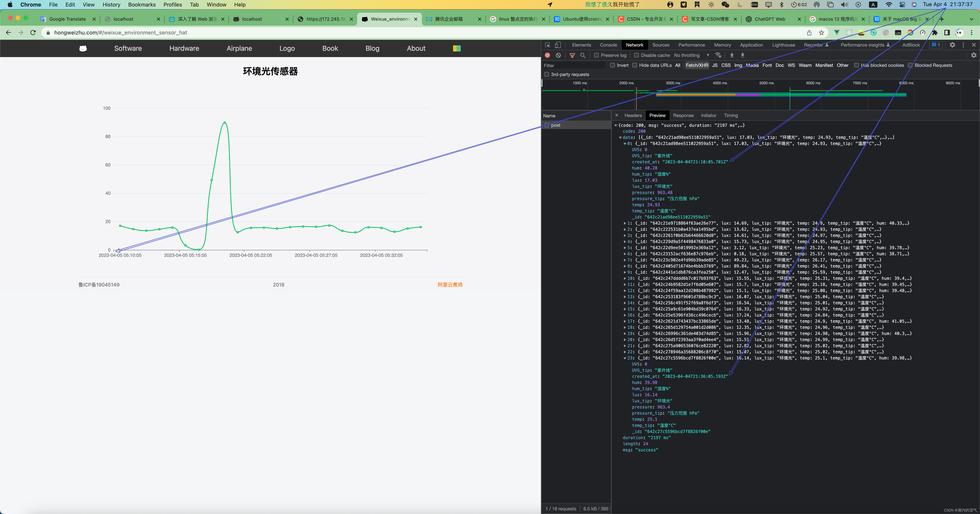980x514 pixels.
Task: Open the Bluetooth menu bar icon
Action: (x=782, y=5)
